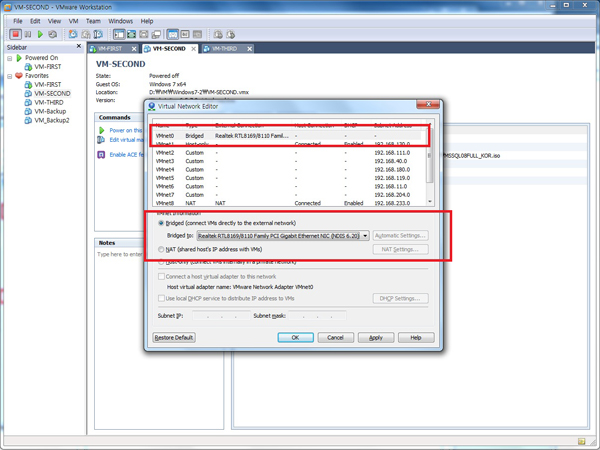Select the NAT radio button
This screenshot has height=450, width=600.
coord(161,249)
